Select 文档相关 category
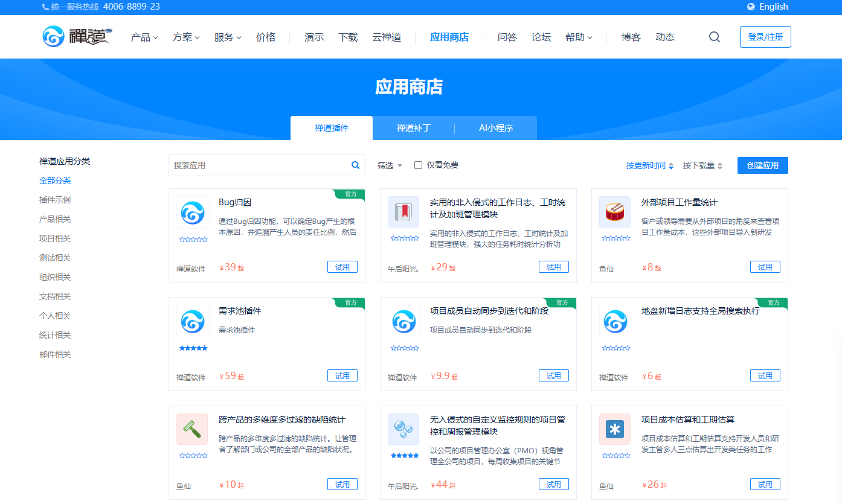The height and width of the screenshot is (504, 842). pos(55,296)
